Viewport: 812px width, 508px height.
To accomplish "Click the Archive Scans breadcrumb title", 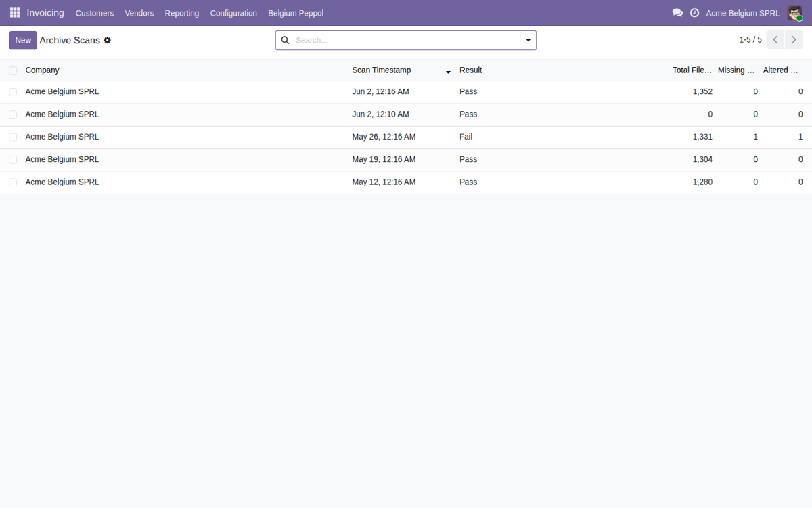I will tap(70, 41).
